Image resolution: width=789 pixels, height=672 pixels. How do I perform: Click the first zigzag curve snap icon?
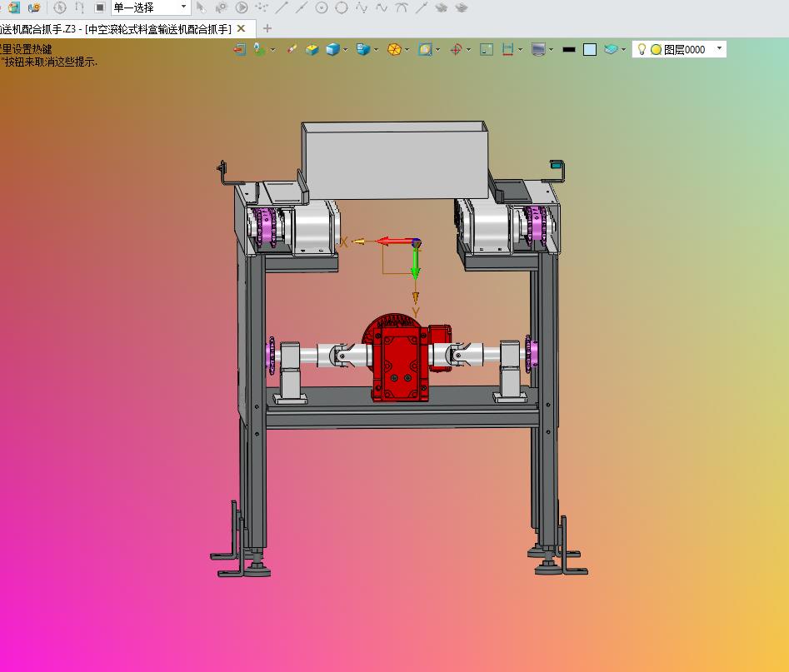pos(362,7)
